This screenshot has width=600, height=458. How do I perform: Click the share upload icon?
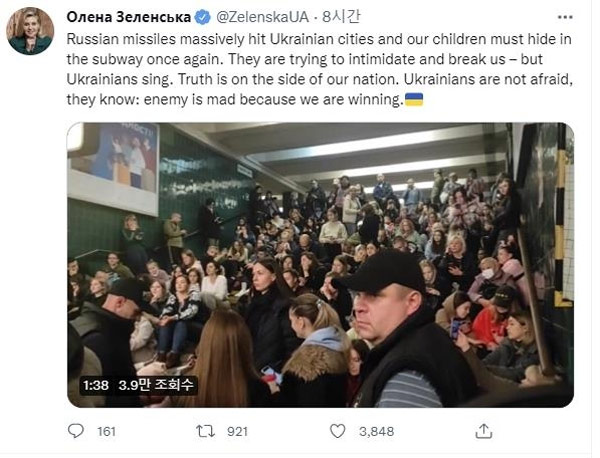click(484, 431)
